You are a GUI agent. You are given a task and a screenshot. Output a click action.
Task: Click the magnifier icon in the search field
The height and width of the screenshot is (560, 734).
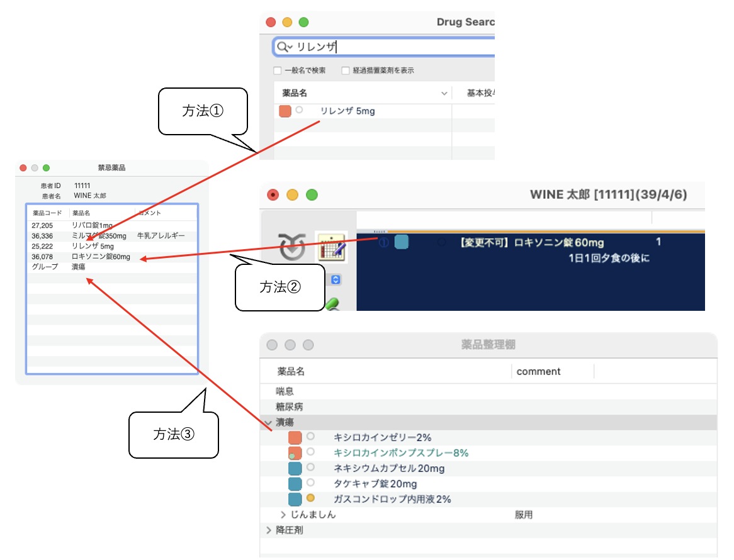tap(283, 47)
